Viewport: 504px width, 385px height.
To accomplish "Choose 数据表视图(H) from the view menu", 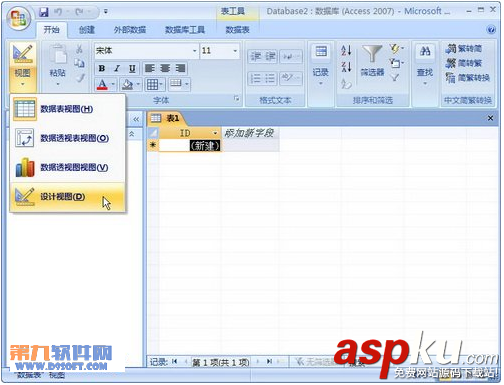I will (x=68, y=109).
